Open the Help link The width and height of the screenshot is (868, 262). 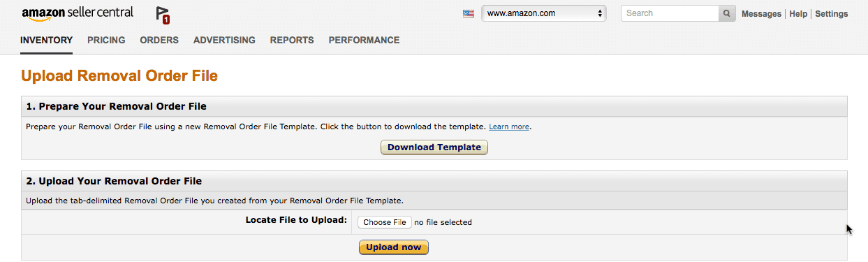(x=798, y=14)
